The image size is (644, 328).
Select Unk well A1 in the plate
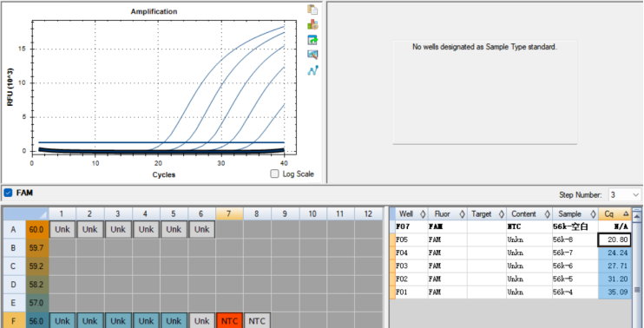click(x=62, y=229)
